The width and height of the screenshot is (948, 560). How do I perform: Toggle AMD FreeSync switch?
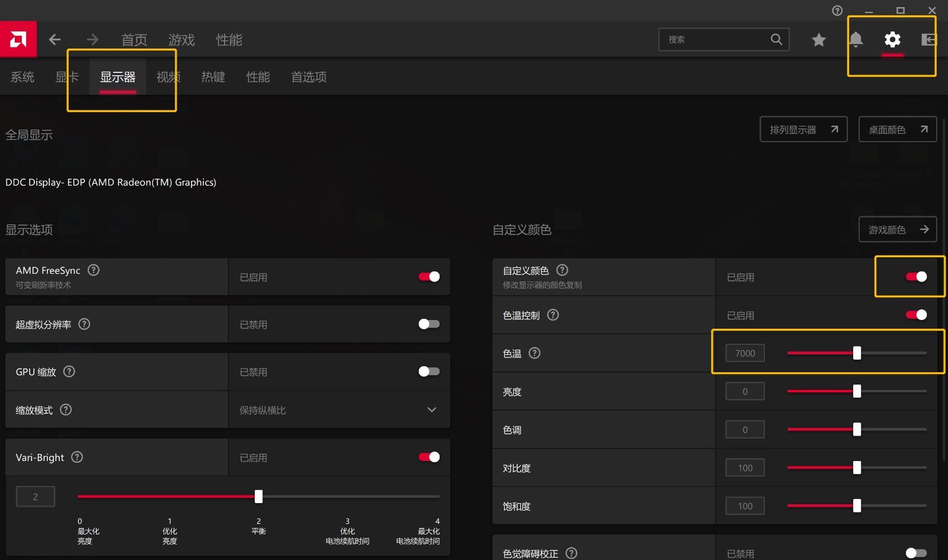(x=429, y=277)
